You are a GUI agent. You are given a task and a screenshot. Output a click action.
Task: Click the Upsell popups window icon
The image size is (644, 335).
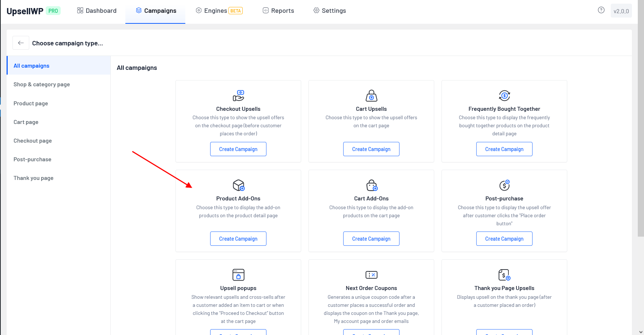238,275
